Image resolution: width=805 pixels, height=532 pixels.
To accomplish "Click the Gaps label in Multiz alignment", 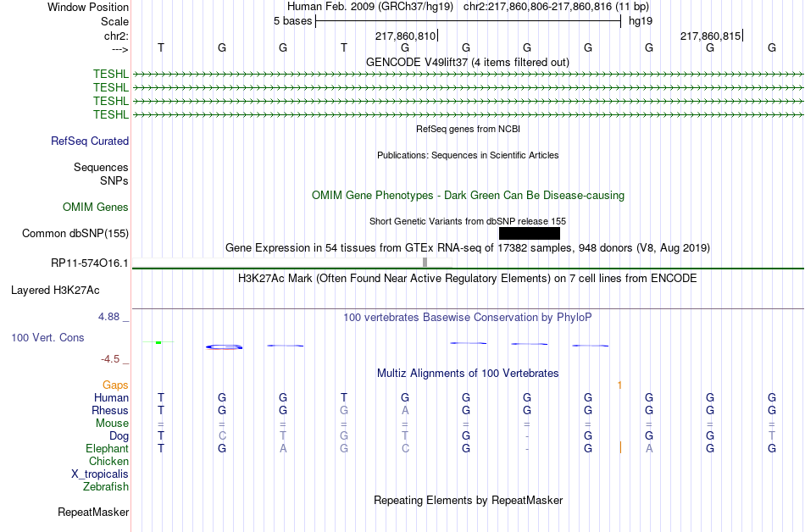I will click(x=115, y=385).
